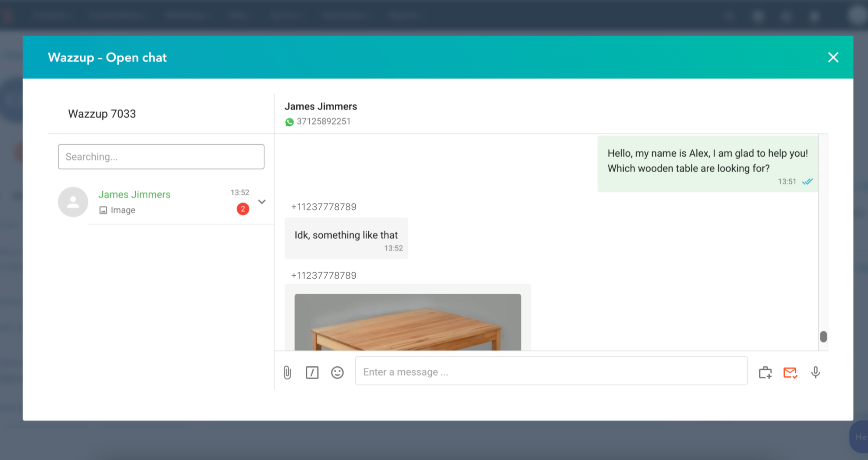868x460 pixels.
Task: Expand the chevron next to James Jimmers
Action: (x=262, y=202)
